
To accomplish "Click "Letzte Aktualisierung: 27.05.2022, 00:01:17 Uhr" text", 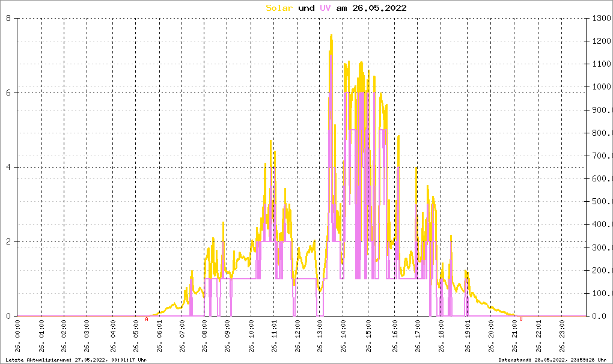I will point(76,360).
